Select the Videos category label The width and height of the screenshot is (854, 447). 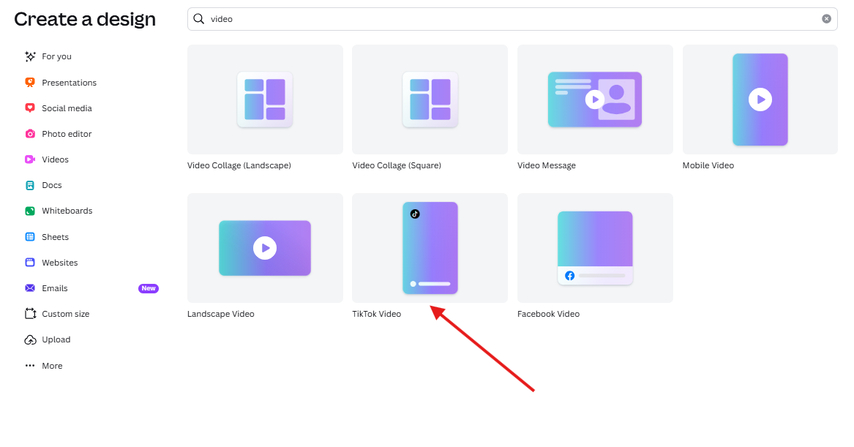[55, 160]
